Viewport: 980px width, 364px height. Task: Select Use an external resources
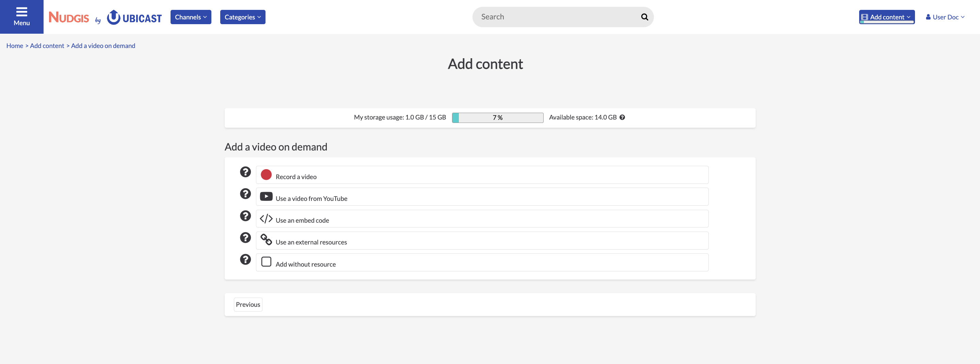(x=482, y=241)
